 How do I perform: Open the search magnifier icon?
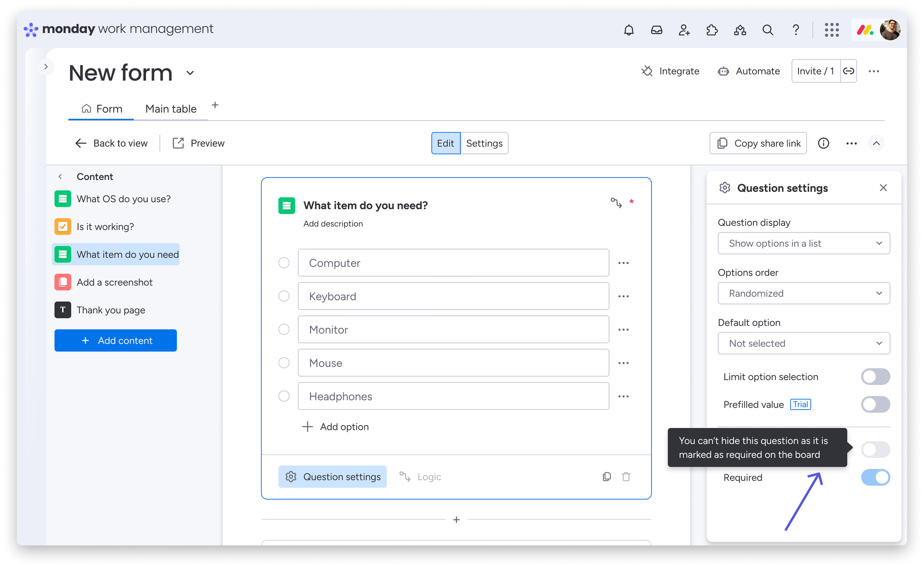767,29
